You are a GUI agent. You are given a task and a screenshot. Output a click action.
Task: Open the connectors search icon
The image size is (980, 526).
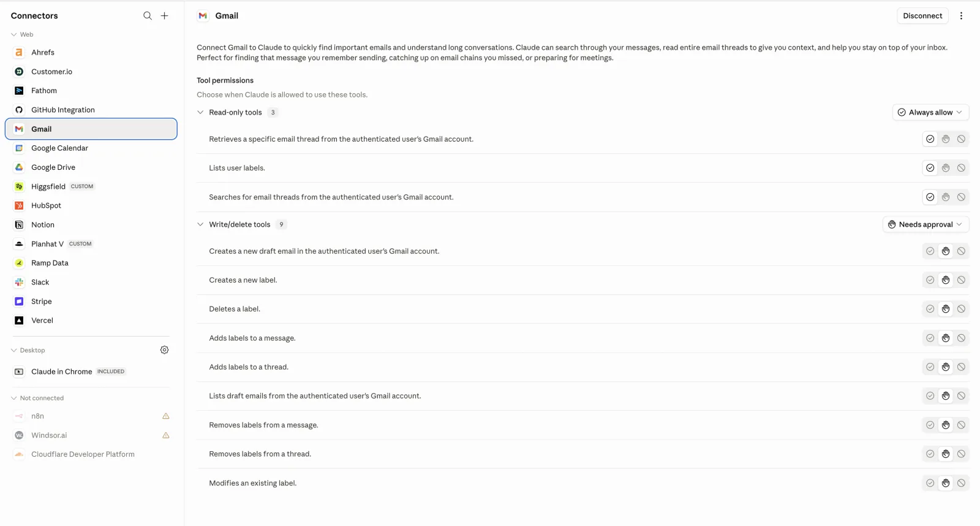point(148,16)
